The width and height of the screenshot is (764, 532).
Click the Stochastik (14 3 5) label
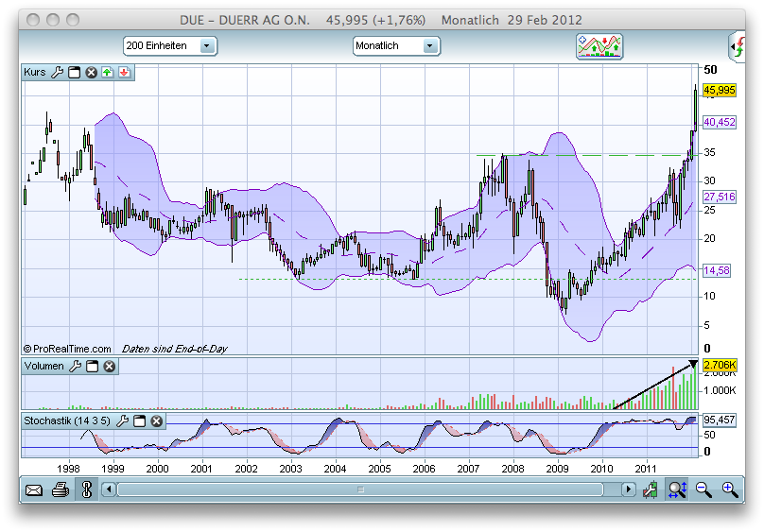(x=67, y=420)
